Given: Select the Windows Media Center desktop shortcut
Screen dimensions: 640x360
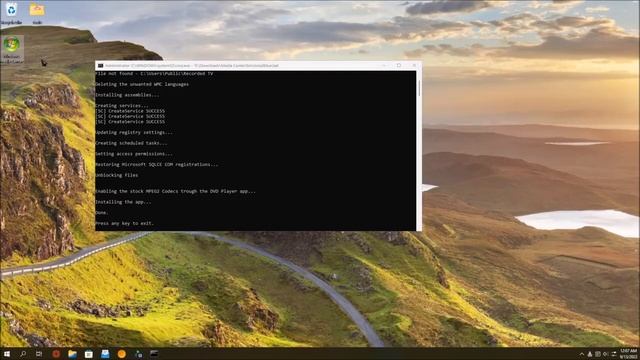Looking at the screenshot, I should pos(12,49).
